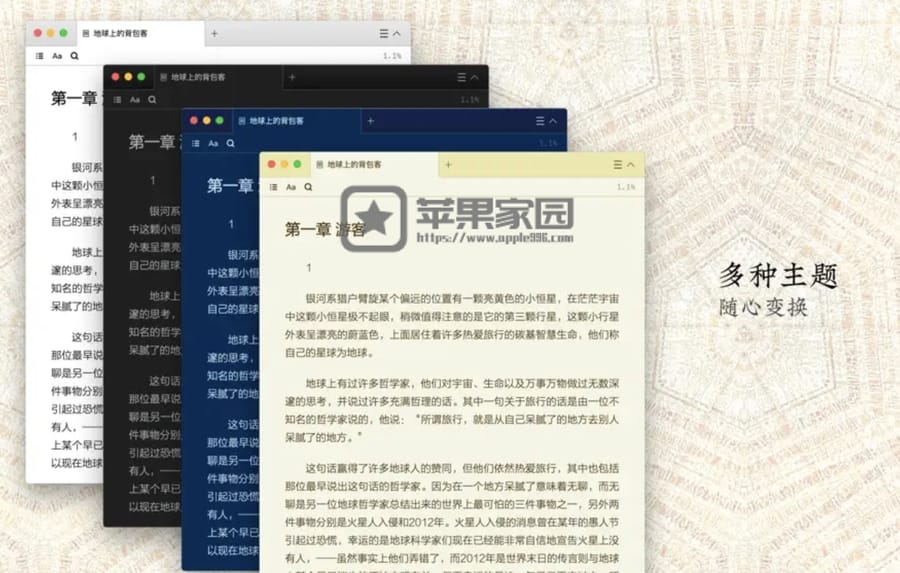Search in the yellow-theme reader window
900x573 pixels.
point(308,187)
